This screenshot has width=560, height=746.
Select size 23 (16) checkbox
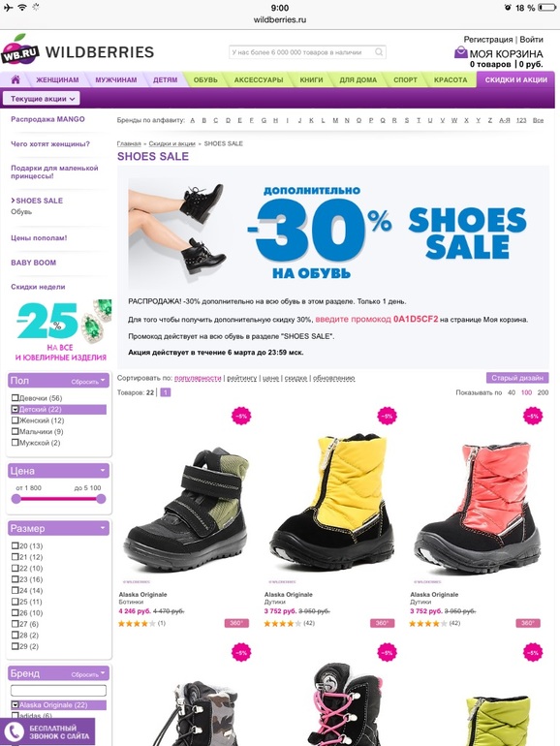coord(16,579)
